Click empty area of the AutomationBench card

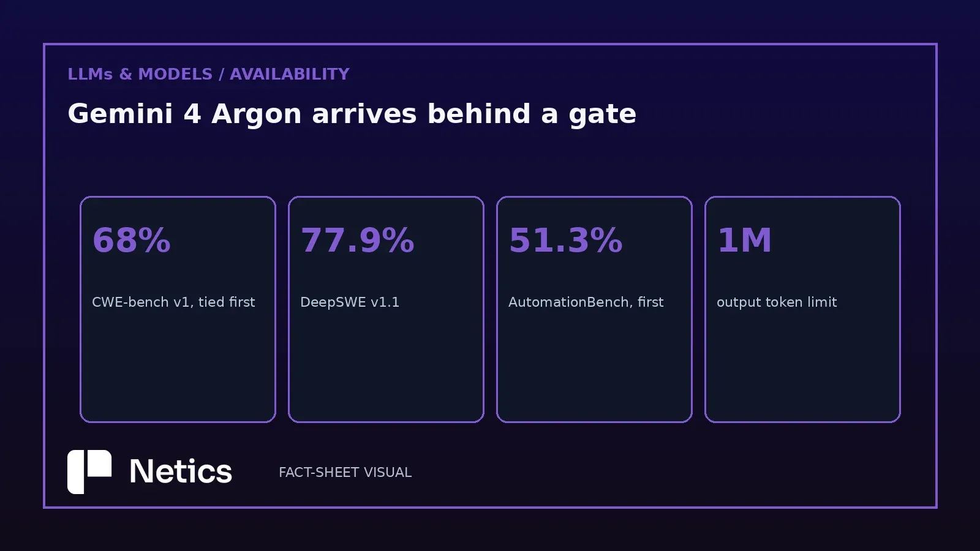[594, 367]
